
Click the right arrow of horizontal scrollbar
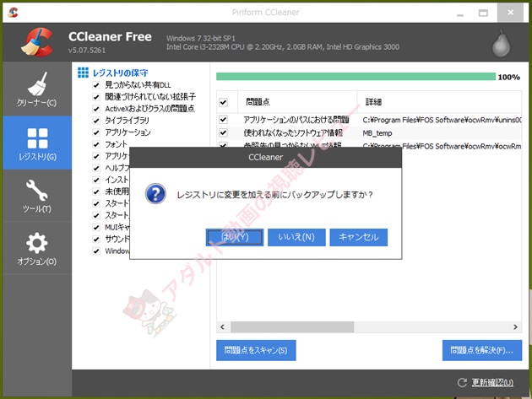[x=515, y=326]
